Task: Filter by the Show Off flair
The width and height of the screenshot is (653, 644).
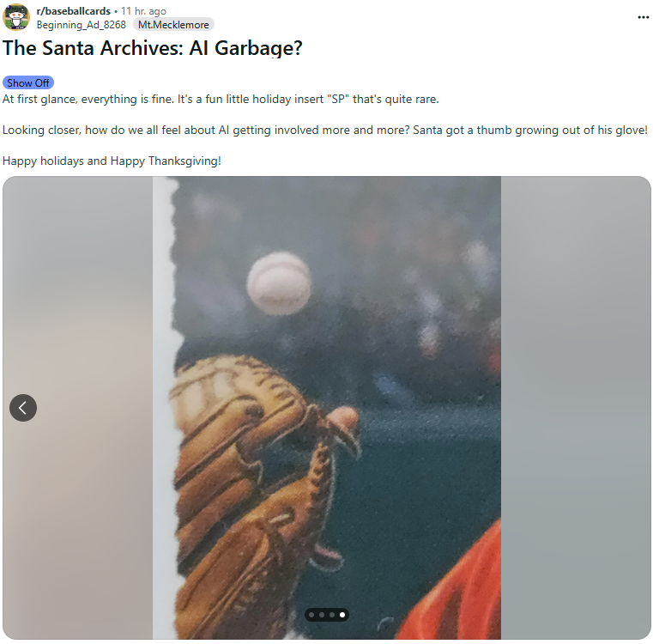Action: click(x=28, y=83)
